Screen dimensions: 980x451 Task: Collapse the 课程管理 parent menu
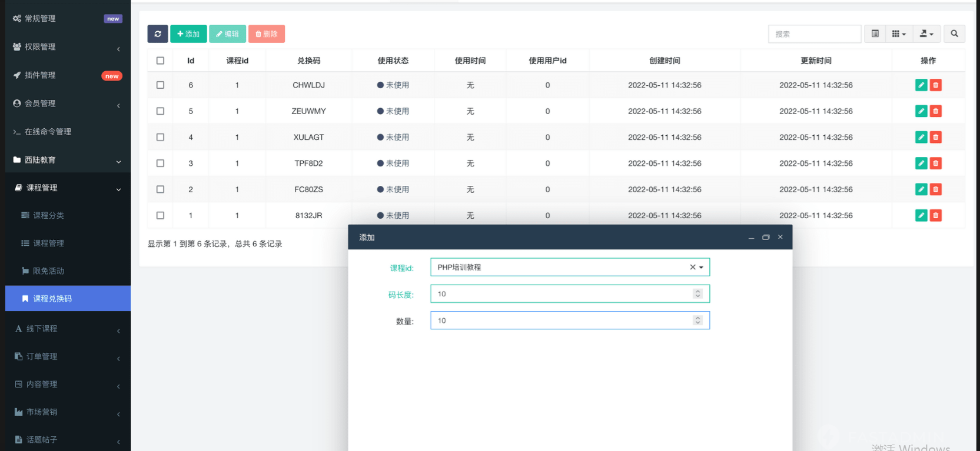click(68, 188)
